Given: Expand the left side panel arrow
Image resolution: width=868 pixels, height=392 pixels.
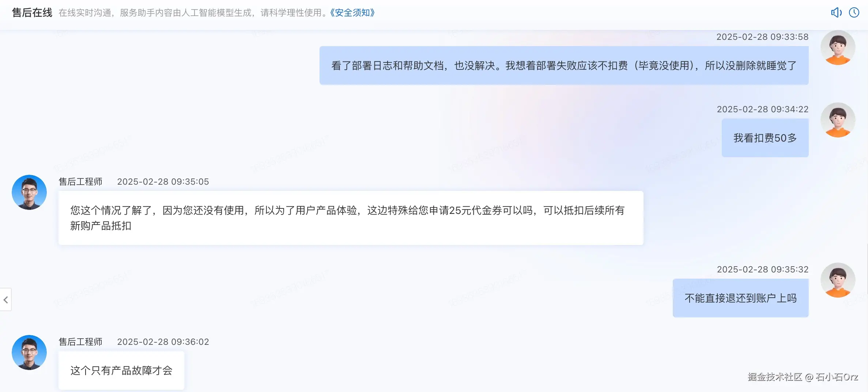Looking at the screenshot, I should pos(6,300).
